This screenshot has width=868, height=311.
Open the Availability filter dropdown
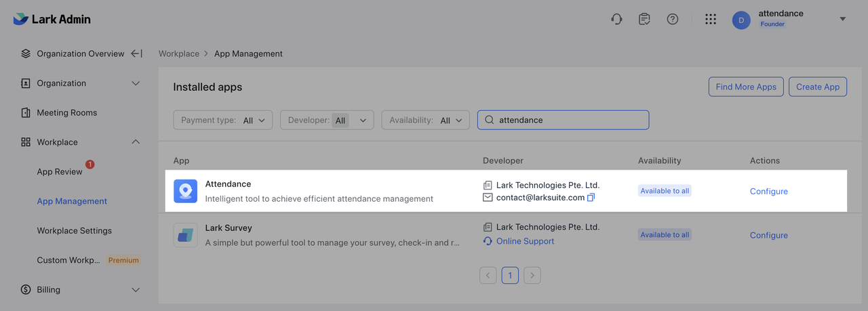point(425,120)
